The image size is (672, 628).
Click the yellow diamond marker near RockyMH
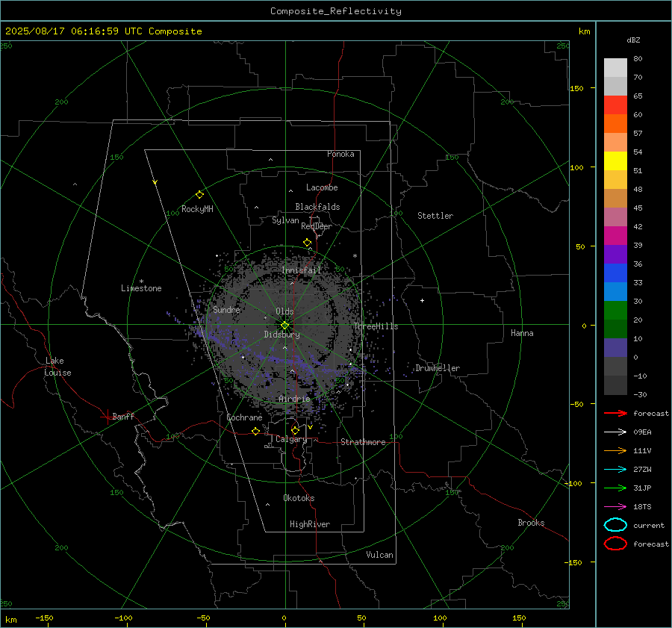199,195
